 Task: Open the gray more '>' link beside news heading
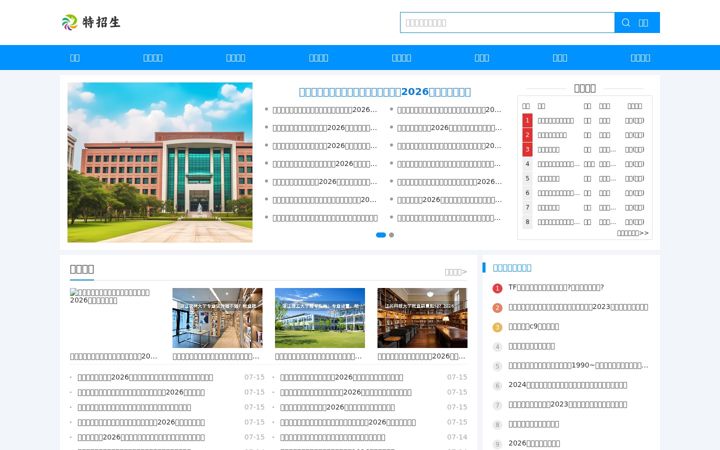(x=456, y=272)
